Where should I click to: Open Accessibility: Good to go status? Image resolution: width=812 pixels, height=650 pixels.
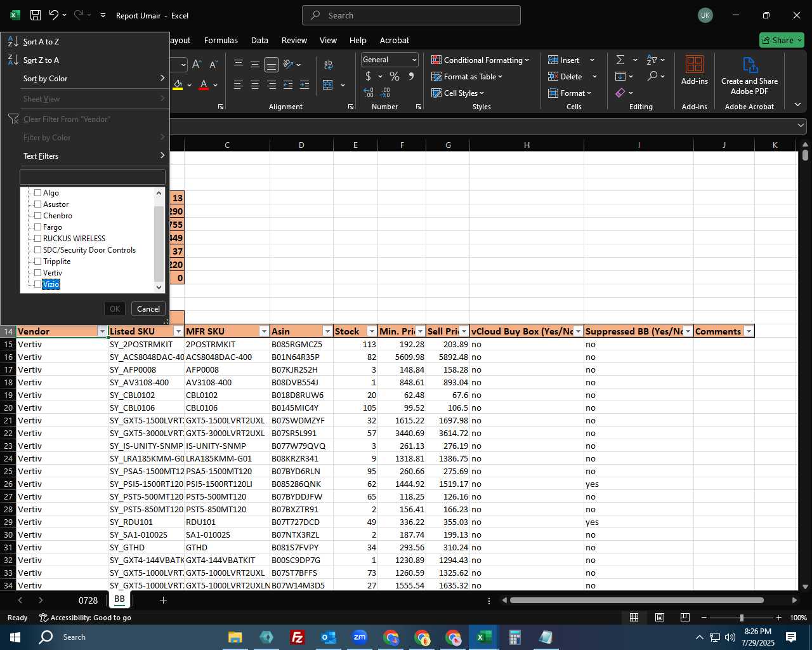[85, 618]
